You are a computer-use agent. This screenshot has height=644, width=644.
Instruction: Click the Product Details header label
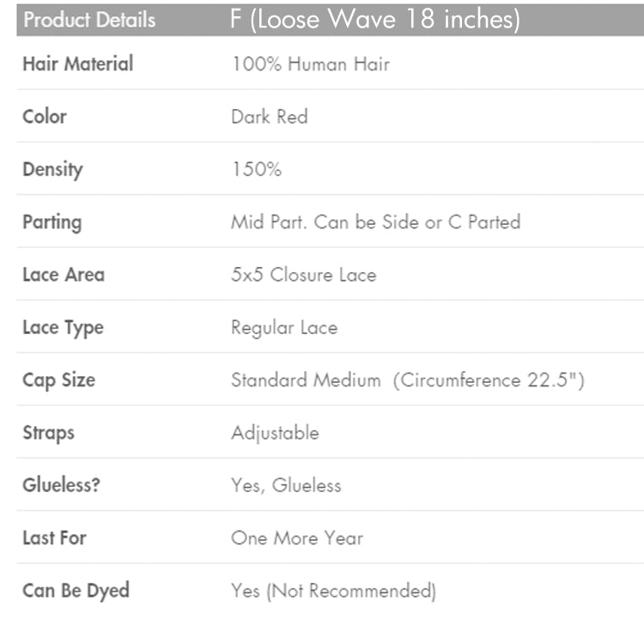click(x=89, y=20)
